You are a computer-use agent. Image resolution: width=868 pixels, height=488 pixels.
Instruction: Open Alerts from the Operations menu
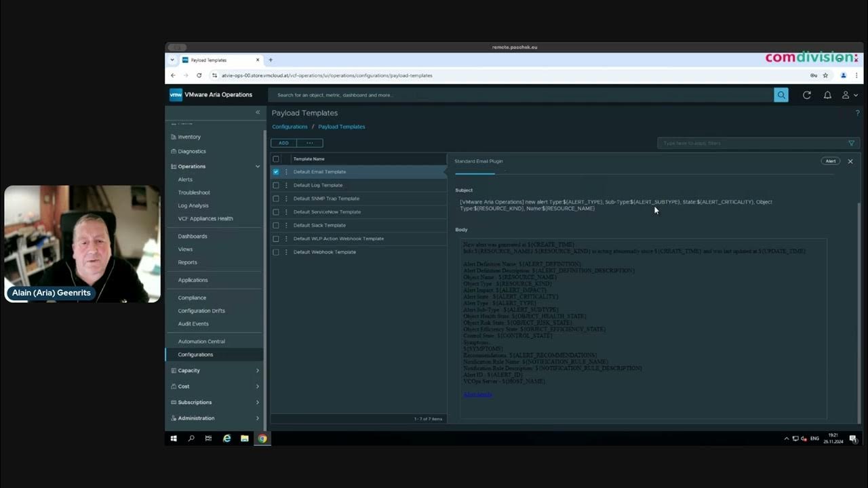point(185,179)
